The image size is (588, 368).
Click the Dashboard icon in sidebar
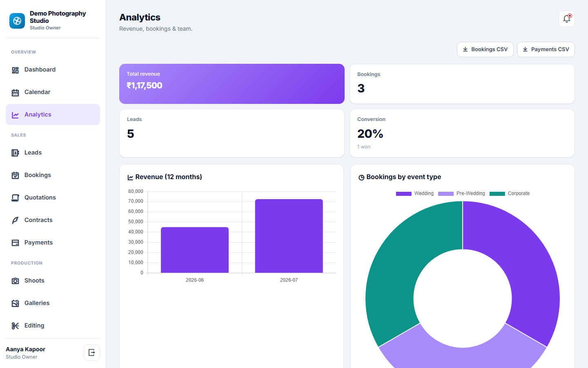coord(15,70)
